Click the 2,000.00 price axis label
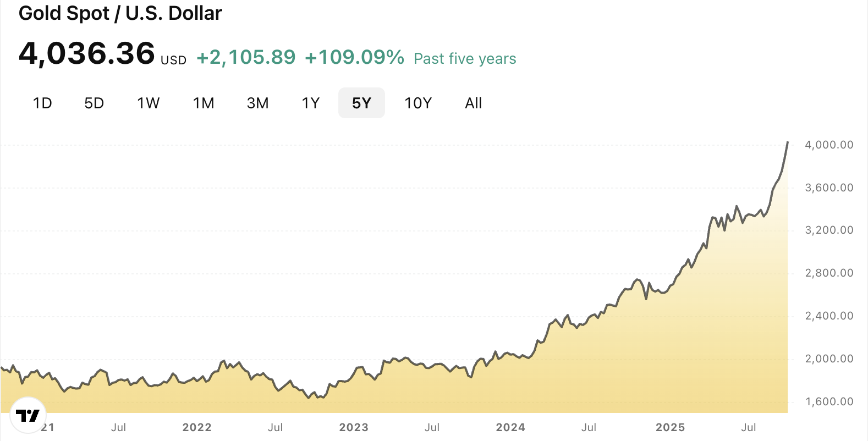Viewport: 868px width, 441px height. (829, 359)
